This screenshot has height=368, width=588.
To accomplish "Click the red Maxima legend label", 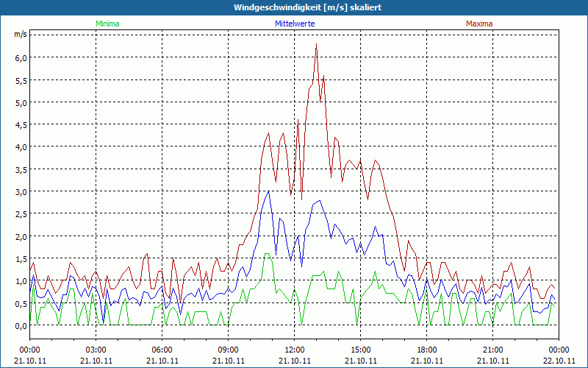I will (x=479, y=24).
